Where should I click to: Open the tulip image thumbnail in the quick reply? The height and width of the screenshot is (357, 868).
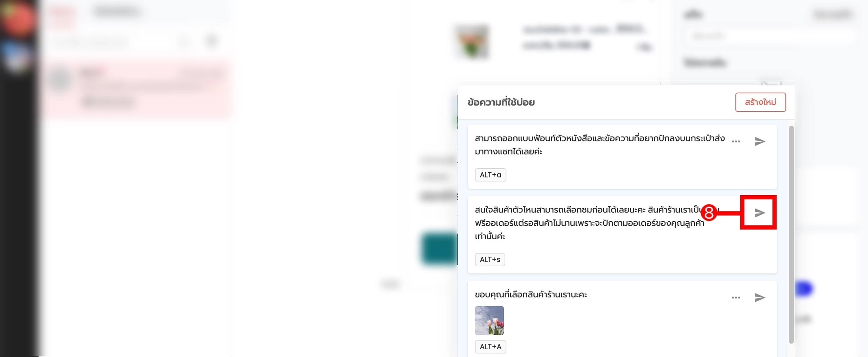coord(489,320)
